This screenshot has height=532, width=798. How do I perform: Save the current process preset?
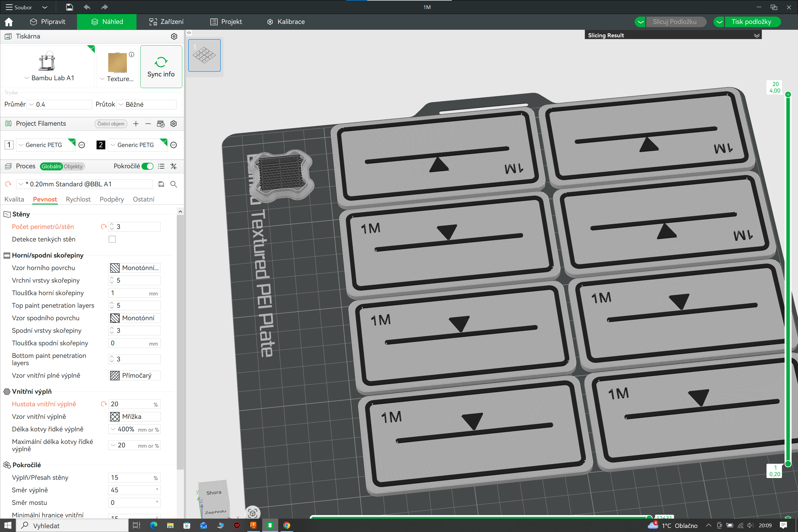tap(161, 184)
